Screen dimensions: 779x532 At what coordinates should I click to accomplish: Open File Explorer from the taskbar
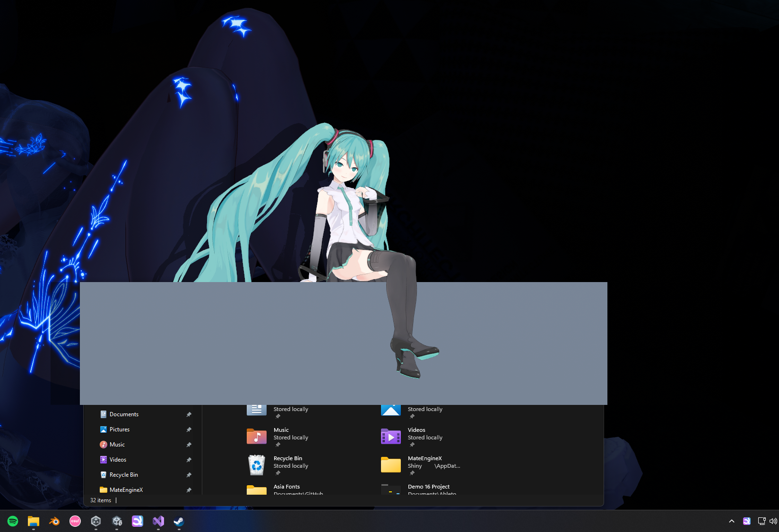coord(34,521)
